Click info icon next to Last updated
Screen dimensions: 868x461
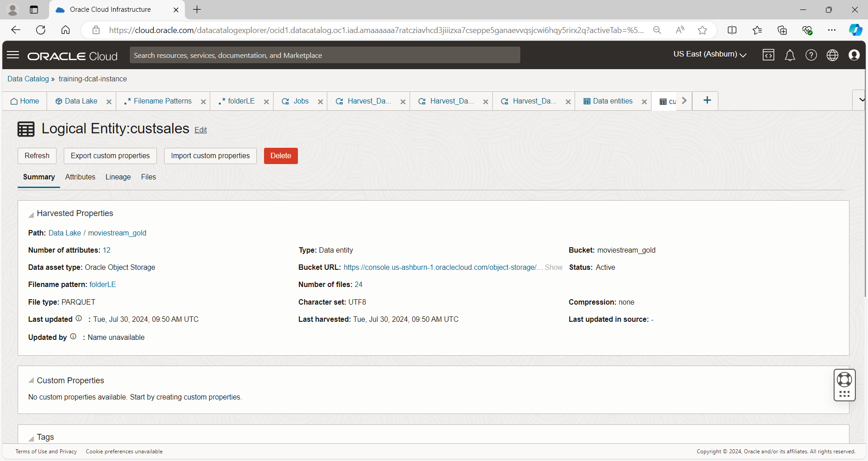pos(79,319)
